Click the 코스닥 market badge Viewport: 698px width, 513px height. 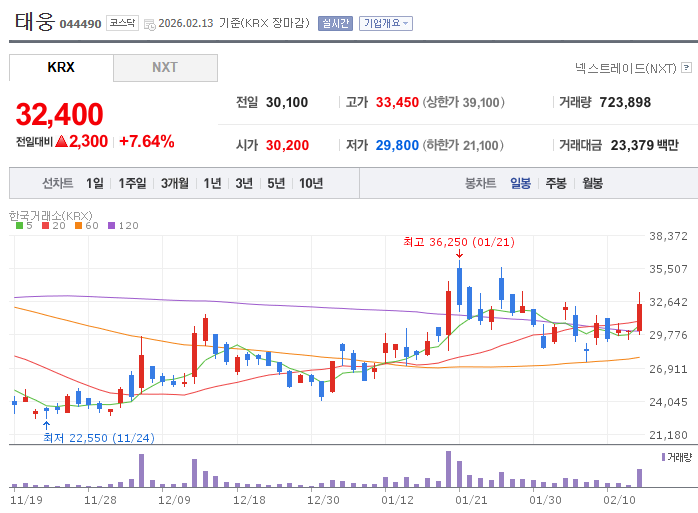coord(122,23)
